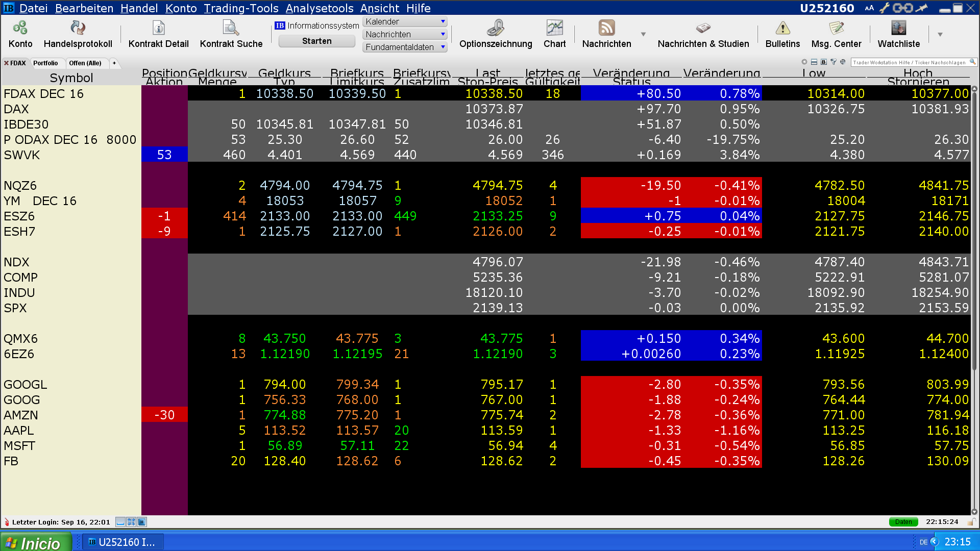
Task: Open the dropdown arrow beside Nachrichten
Action: 643,34
